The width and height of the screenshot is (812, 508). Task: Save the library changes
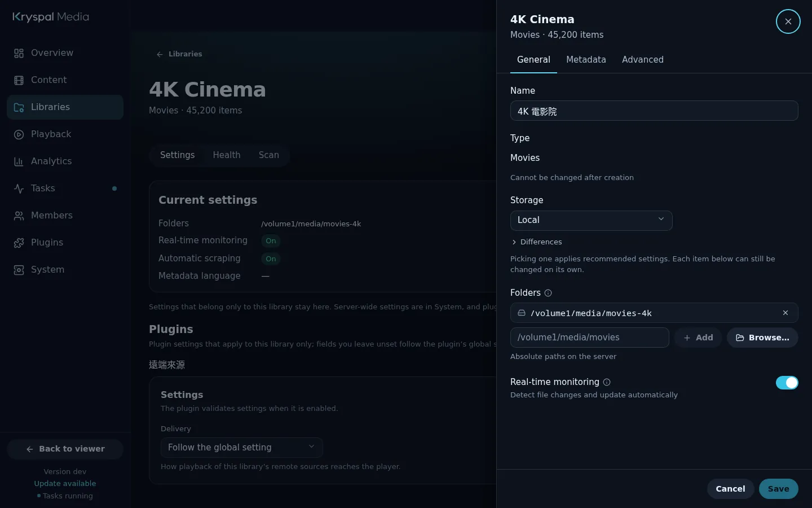point(778,489)
